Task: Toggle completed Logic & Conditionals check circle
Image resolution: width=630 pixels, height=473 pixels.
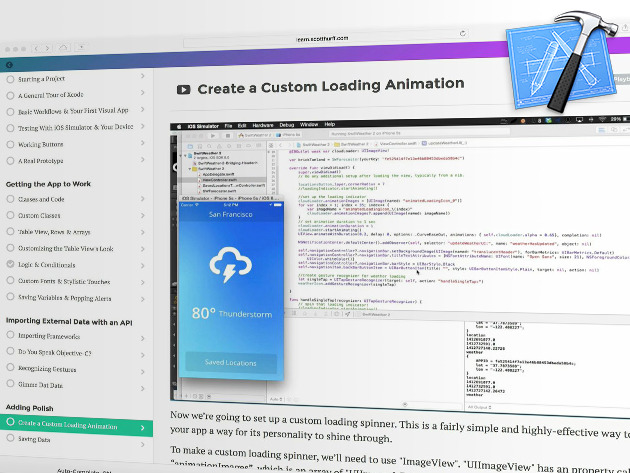Action: coord(10,264)
